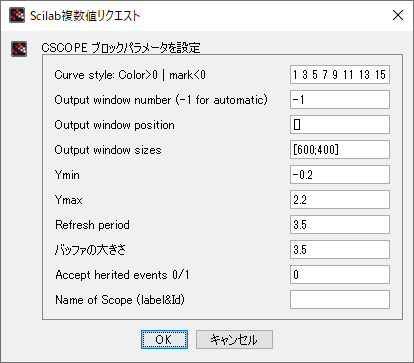Select the Output window number field
414x363 pixels.
coord(340,100)
